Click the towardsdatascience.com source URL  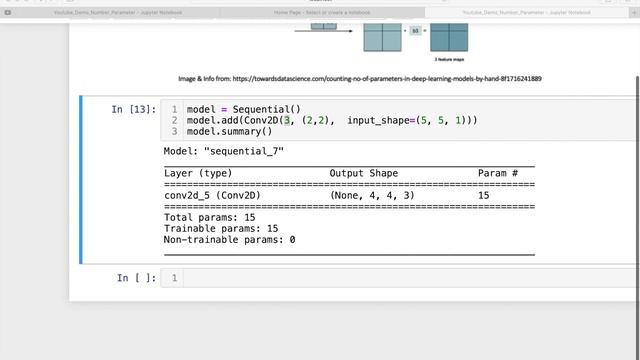[x=387, y=79]
